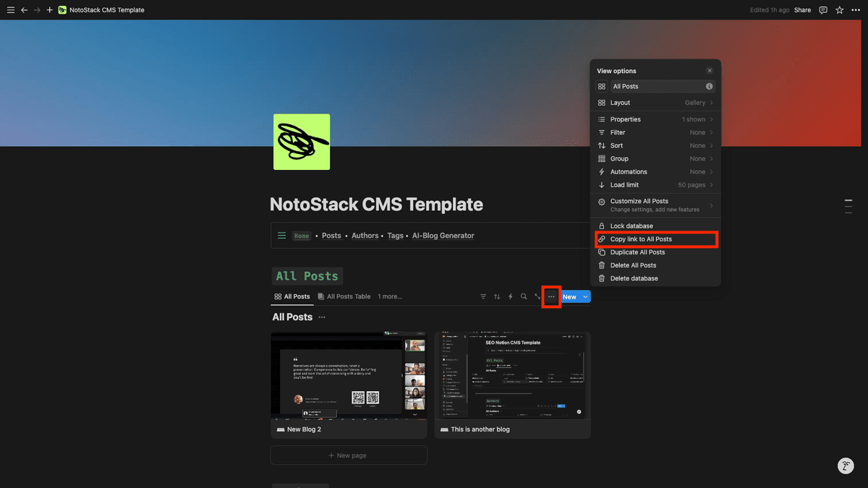This screenshot has width=868, height=488.
Task: Open the page comments icon
Action: 823,10
